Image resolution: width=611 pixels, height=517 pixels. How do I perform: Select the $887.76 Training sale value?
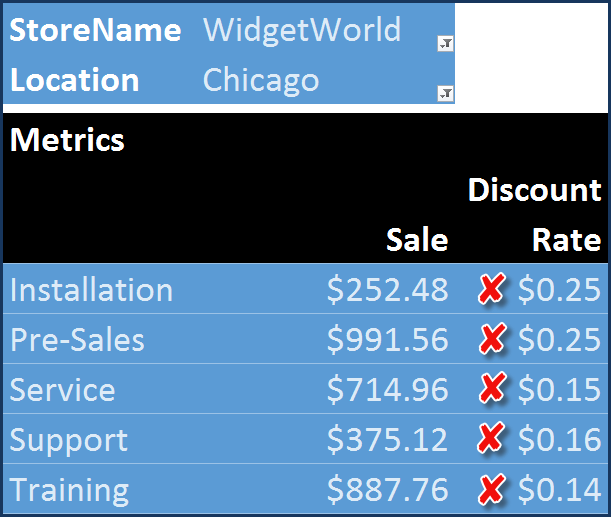(x=388, y=490)
